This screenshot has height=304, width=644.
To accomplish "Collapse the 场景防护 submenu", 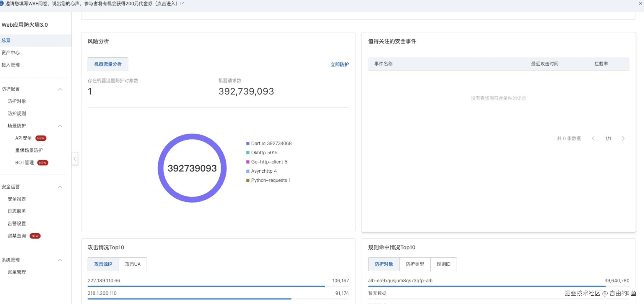I will point(60,126).
